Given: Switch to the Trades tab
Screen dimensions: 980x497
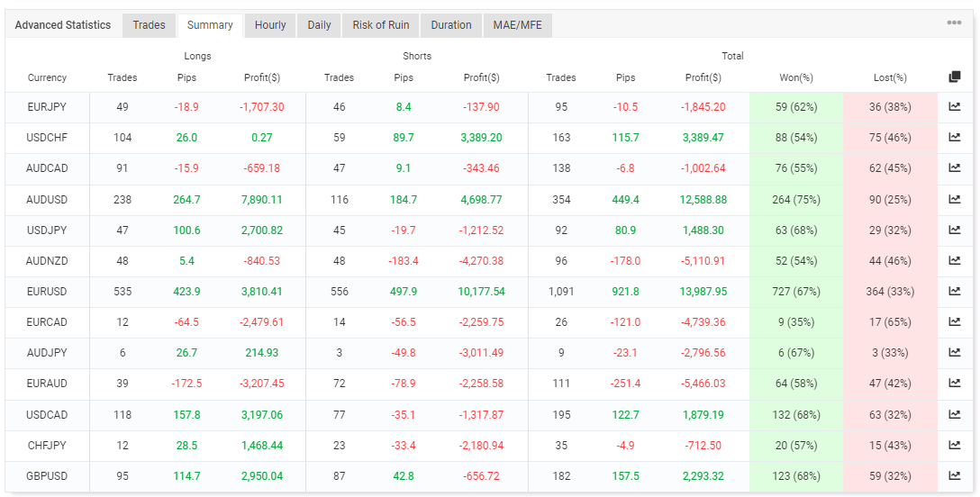Looking at the screenshot, I should point(149,25).
